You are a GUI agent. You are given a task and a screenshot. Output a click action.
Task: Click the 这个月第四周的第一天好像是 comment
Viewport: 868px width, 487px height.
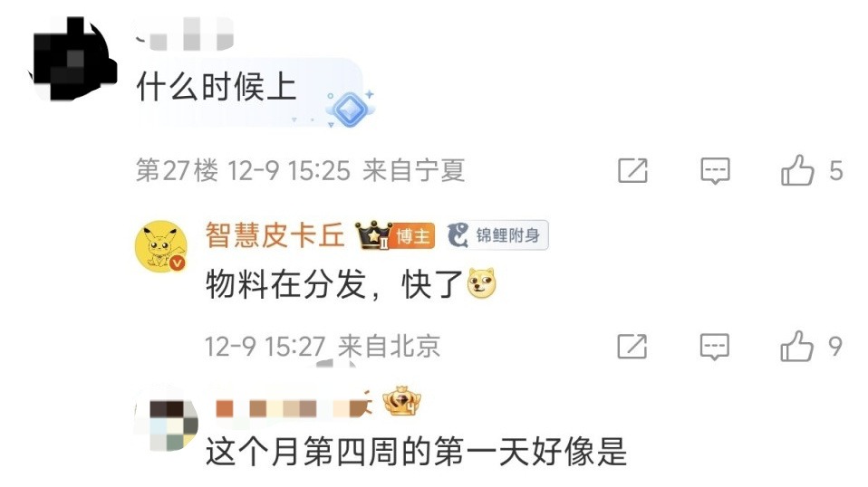click(416, 452)
